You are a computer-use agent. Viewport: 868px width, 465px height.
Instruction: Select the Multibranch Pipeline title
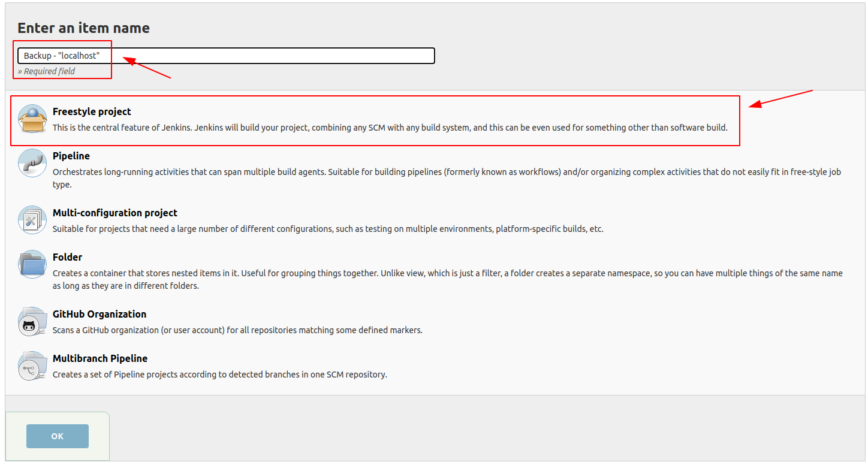100,358
